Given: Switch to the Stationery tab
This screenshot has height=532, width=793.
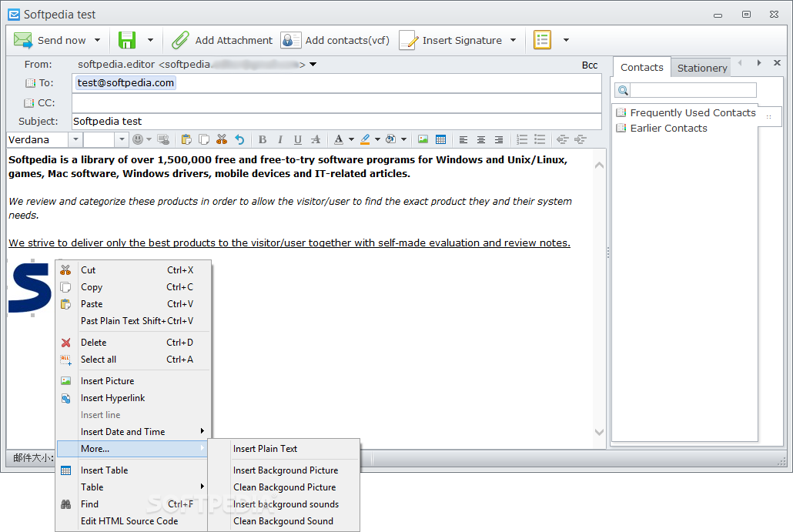Looking at the screenshot, I should click(x=702, y=68).
